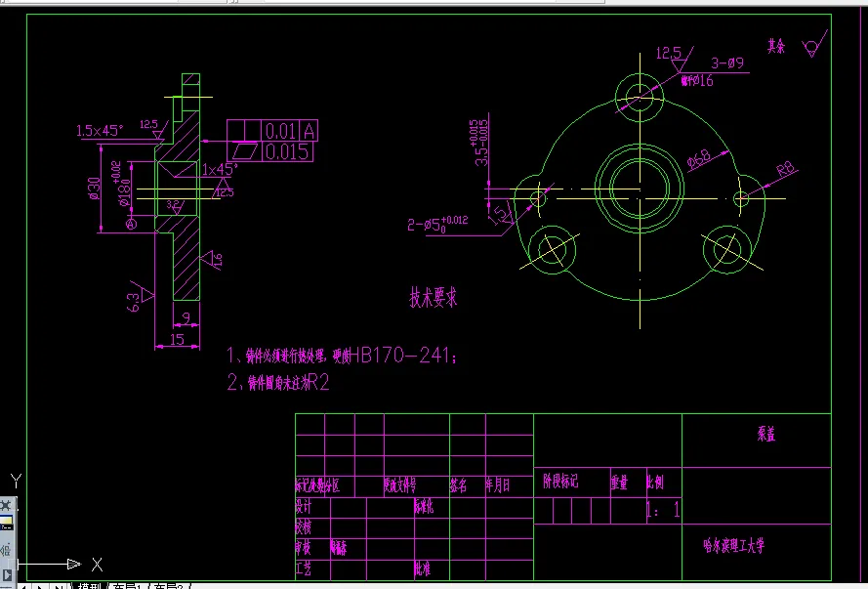Click the horizontal scrollbar at the top
This screenshot has height=589, width=868.
(234, 6)
